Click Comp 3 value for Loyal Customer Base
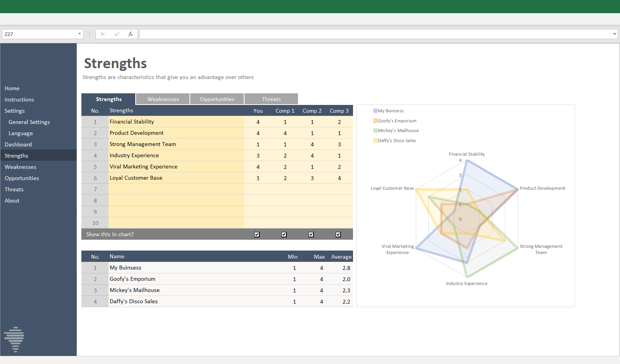The image size is (620, 364). (339, 178)
